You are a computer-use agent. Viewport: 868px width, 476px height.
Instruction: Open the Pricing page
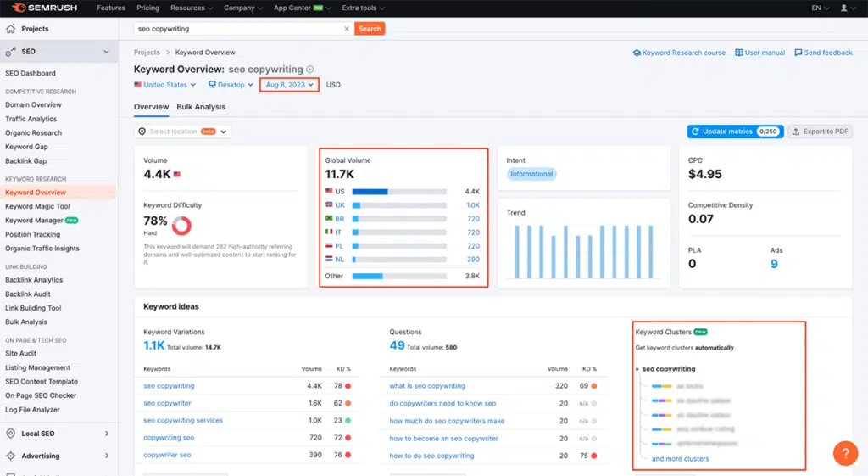(147, 8)
